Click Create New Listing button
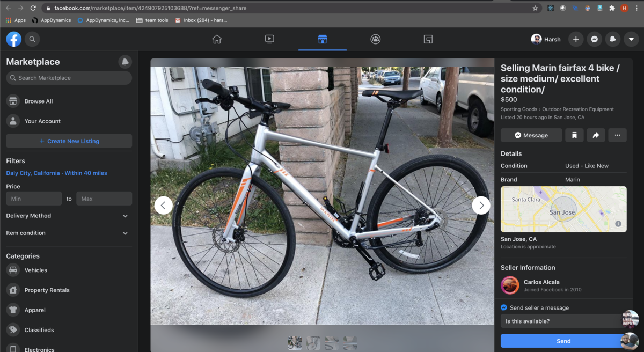Viewport: 644px width, 352px height. pos(69,141)
